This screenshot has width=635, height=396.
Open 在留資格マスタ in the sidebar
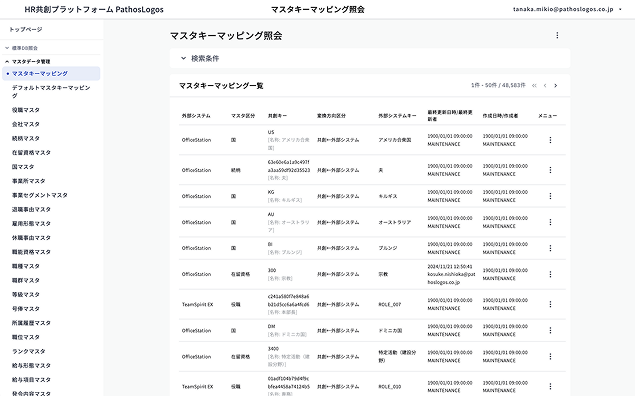(x=31, y=152)
